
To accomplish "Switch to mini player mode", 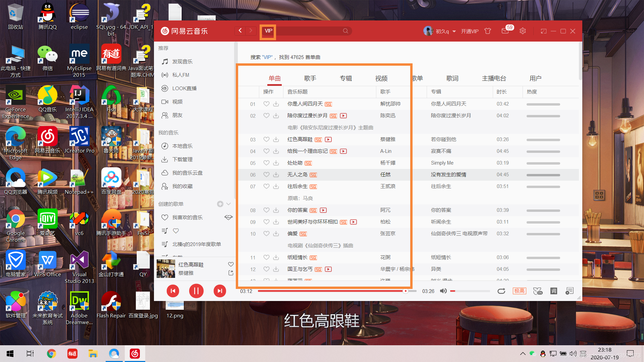I will pyautogui.click(x=544, y=31).
